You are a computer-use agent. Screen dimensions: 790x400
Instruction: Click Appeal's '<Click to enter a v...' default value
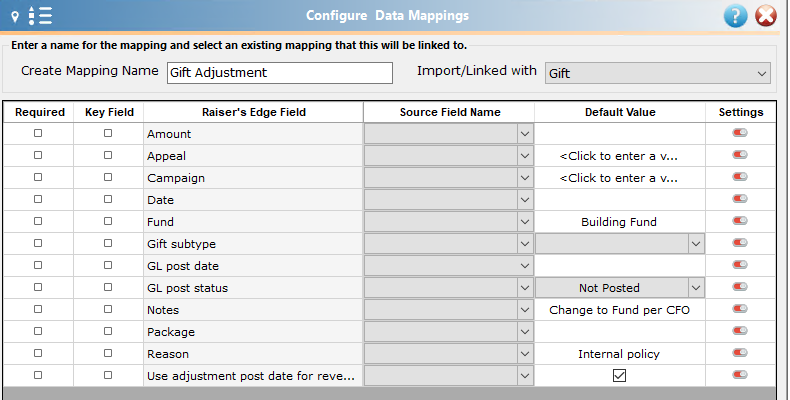(x=619, y=156)
